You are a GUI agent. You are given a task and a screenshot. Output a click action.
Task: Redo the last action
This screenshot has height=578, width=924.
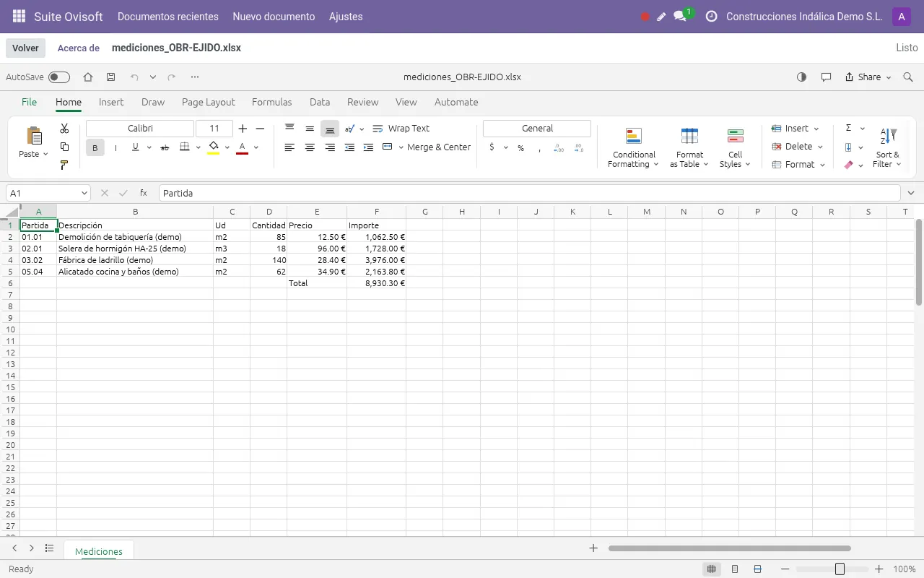point(172,77)
